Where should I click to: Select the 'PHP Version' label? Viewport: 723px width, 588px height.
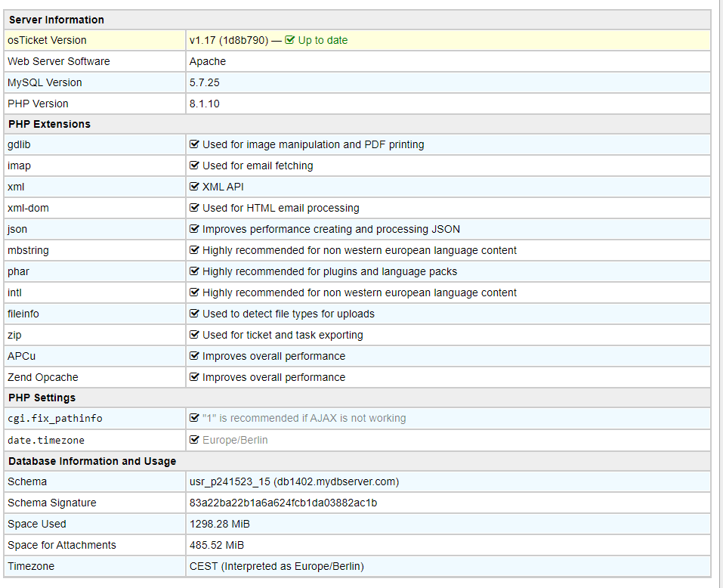point(38,104)
